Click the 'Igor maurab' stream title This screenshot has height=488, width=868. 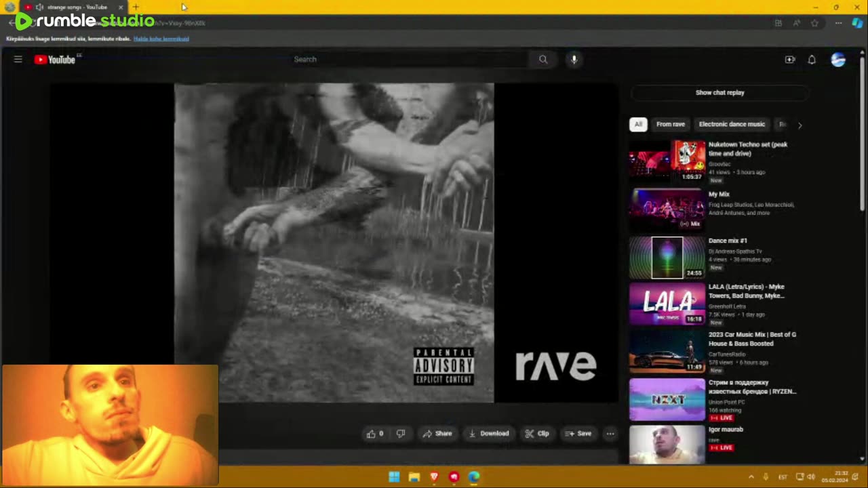click(726, 430)
